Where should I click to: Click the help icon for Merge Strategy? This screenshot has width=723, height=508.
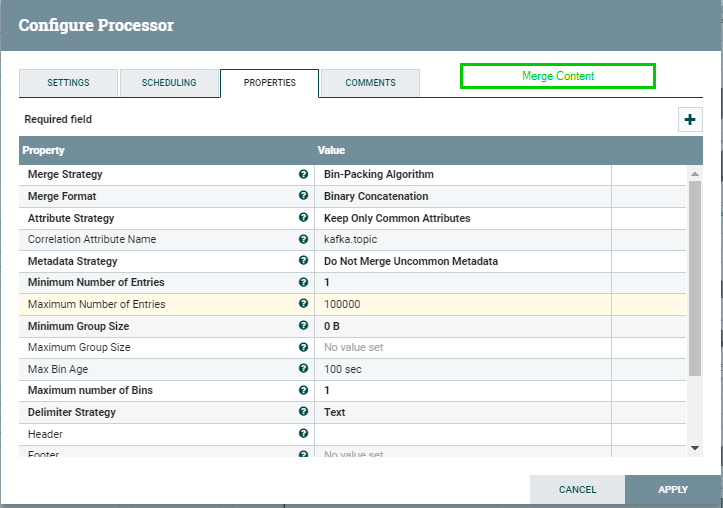[x=303, y=174]
